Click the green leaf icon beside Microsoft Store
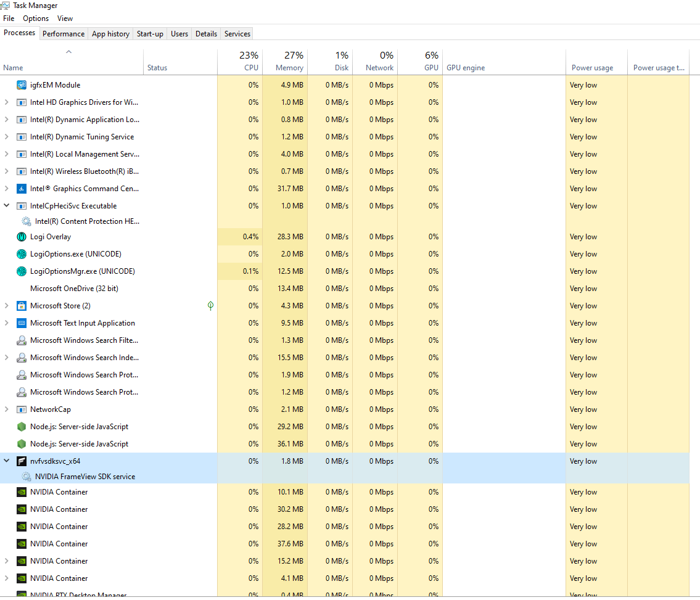Screen dimensions: 700x600 [210, 306]
